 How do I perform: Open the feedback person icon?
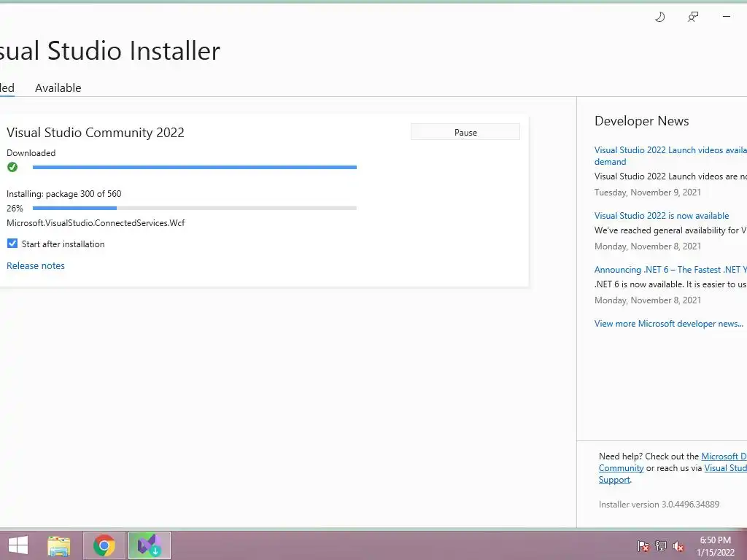693,17
